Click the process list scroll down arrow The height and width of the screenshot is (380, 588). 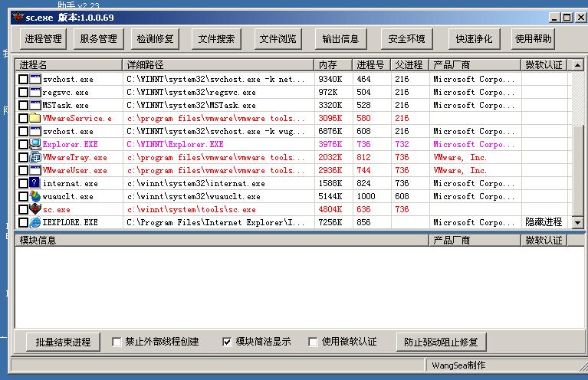577,223
